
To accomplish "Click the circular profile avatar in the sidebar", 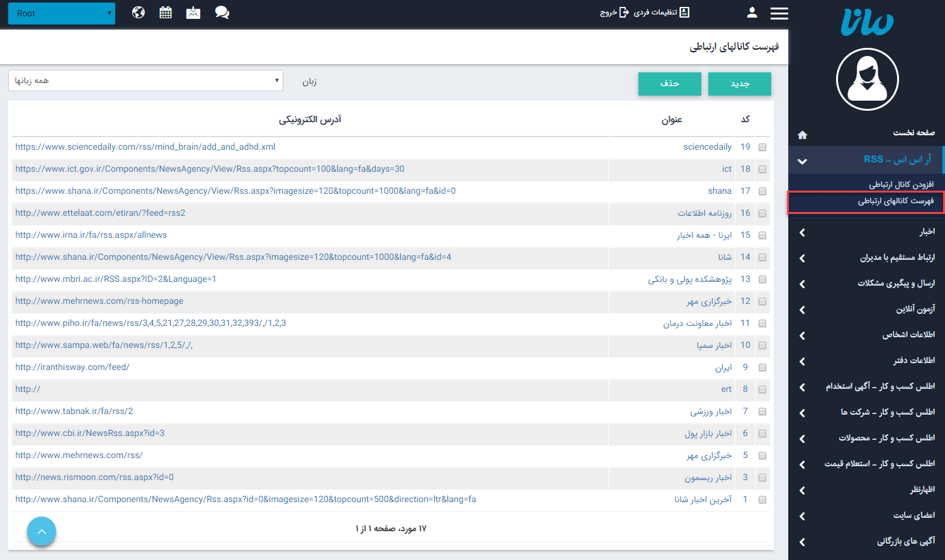I will pos(867,79).
